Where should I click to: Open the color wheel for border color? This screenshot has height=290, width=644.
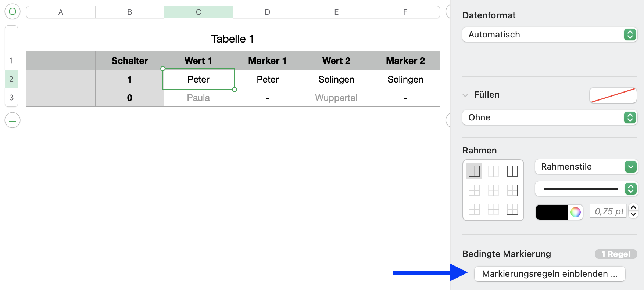click(x=575, y=212)
